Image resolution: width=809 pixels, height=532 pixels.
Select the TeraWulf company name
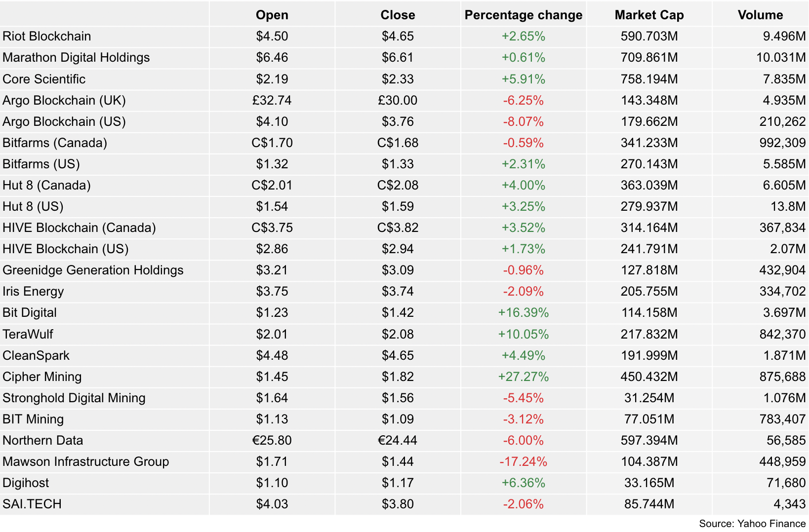[x=28, y=334]
